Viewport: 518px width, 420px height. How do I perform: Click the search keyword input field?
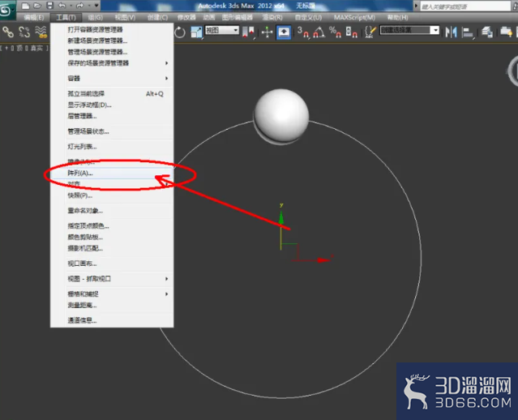pyautogui.click(x=465, y=6)
